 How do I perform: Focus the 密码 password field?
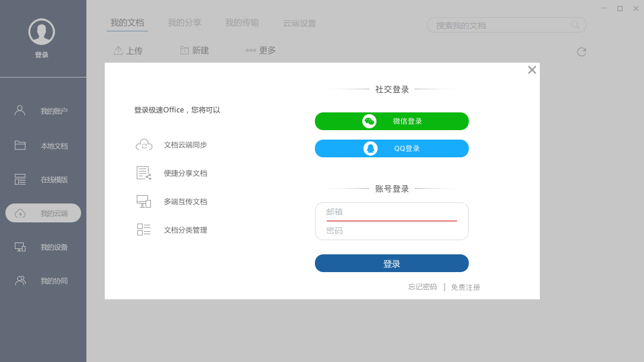point(391,231)
